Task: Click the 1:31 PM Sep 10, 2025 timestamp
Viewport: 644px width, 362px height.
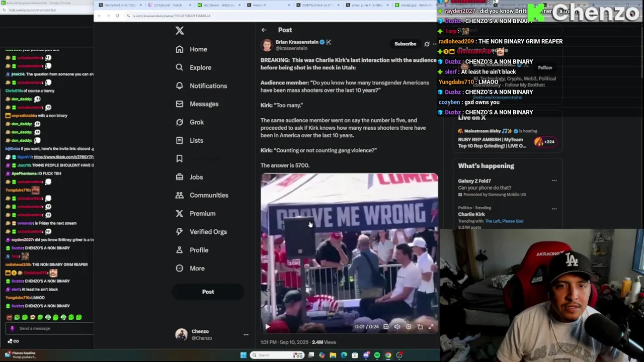Action: tap(284, 342)
